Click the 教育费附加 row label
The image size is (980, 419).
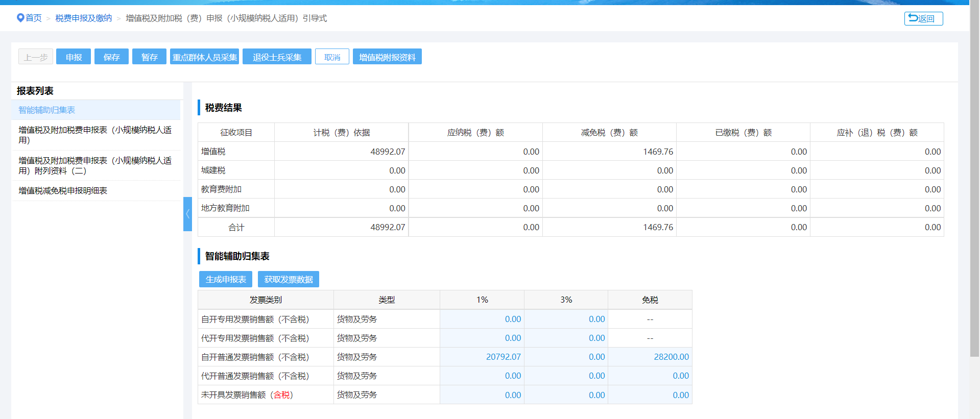(221, 189)
